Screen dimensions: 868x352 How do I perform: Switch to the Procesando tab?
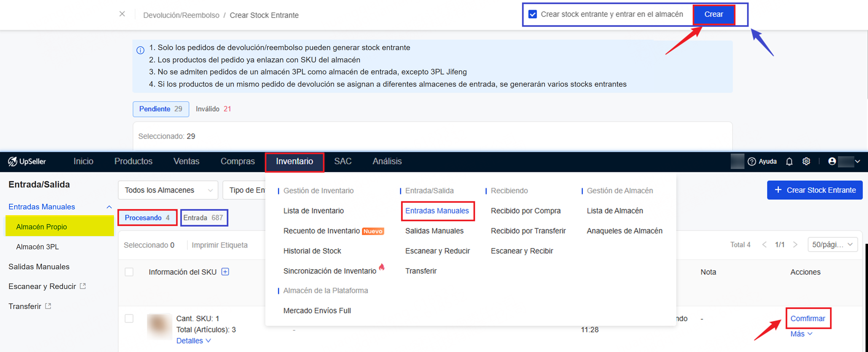[x=147, y=218]
